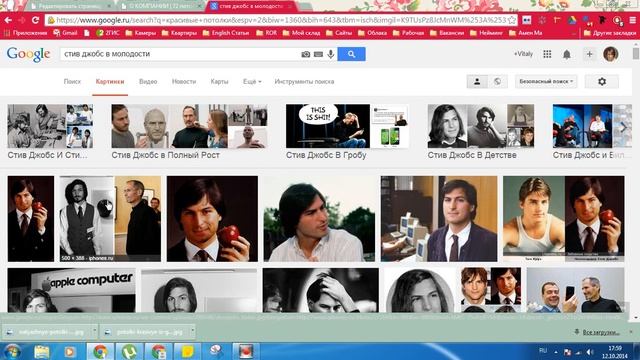Open sticky notes yellow taskbar icon
Screen dimensions: 640x360
pos(187,351)
